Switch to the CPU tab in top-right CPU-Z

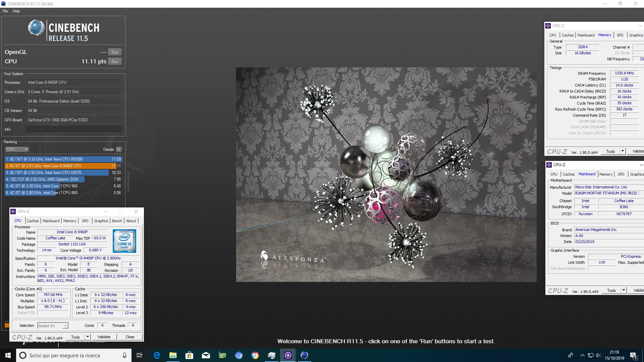point(553,35)
